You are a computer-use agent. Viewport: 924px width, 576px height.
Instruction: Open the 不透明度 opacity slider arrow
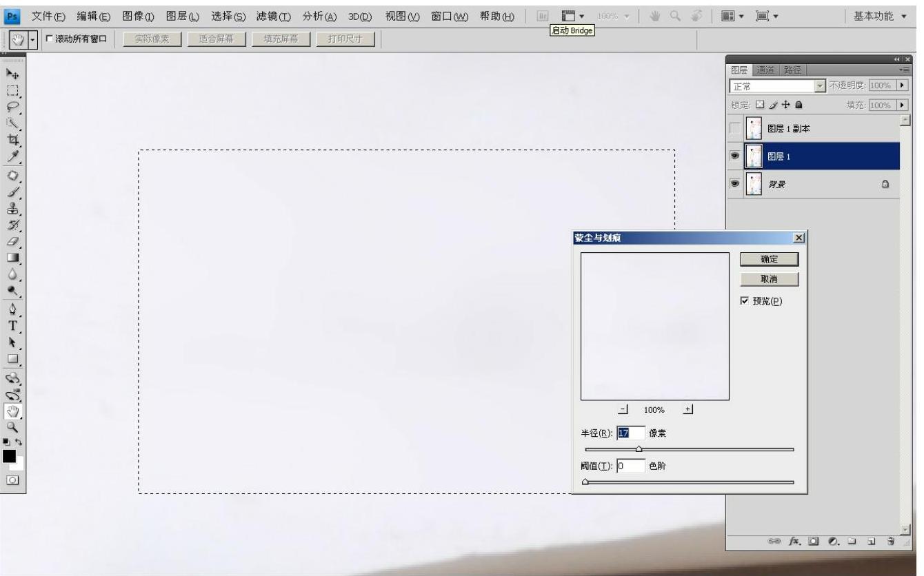click(x=903, y=86)
